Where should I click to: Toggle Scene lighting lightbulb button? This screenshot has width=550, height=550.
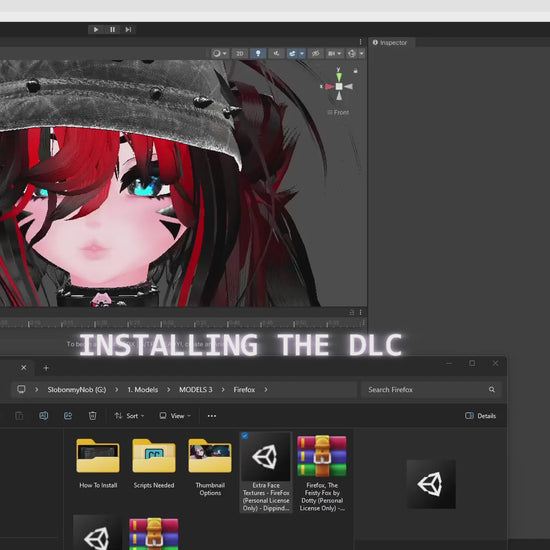(x=258, y=53)
